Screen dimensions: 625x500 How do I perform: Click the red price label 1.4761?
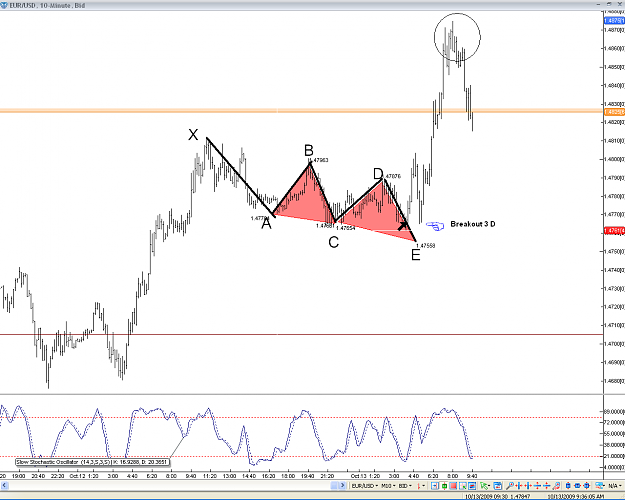click(x=614, y=230)
